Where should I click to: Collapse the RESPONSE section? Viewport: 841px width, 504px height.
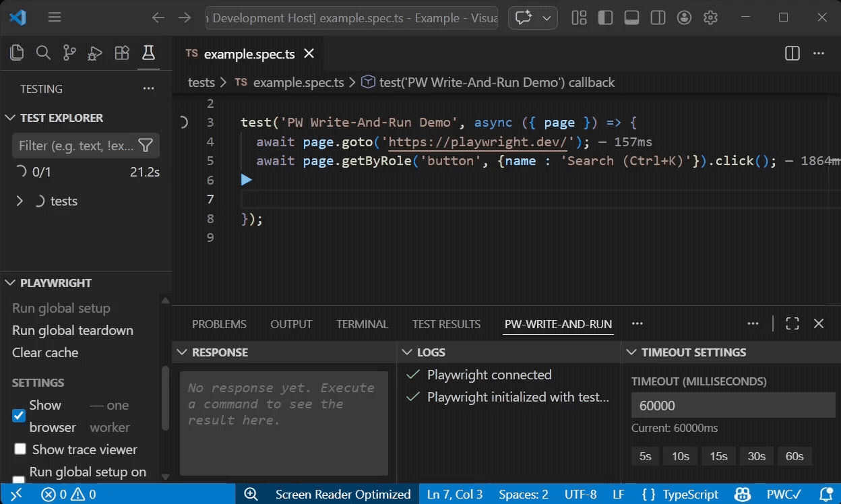182,352
